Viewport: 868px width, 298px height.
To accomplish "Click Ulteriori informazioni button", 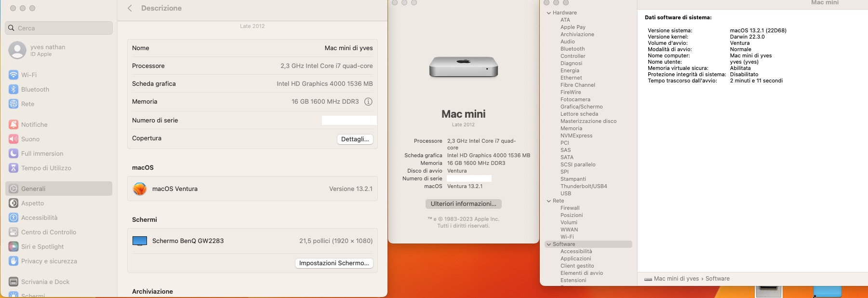I will pyautogui.click(x=464, y=203).
